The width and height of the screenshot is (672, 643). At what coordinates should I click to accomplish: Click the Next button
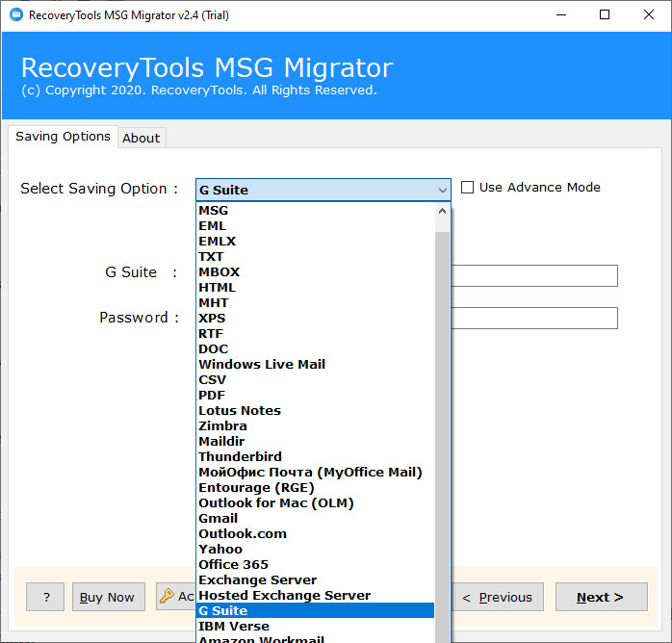(602, 597)
